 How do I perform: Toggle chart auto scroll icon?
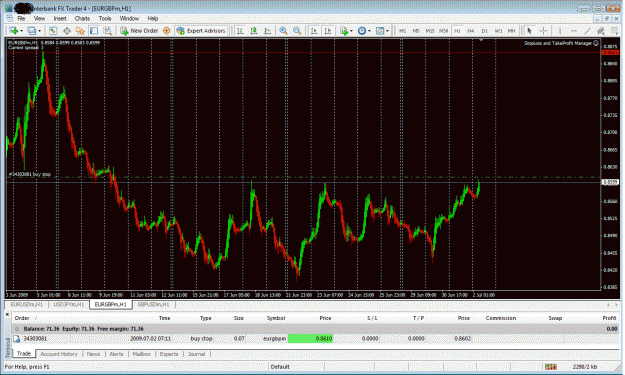314,31
